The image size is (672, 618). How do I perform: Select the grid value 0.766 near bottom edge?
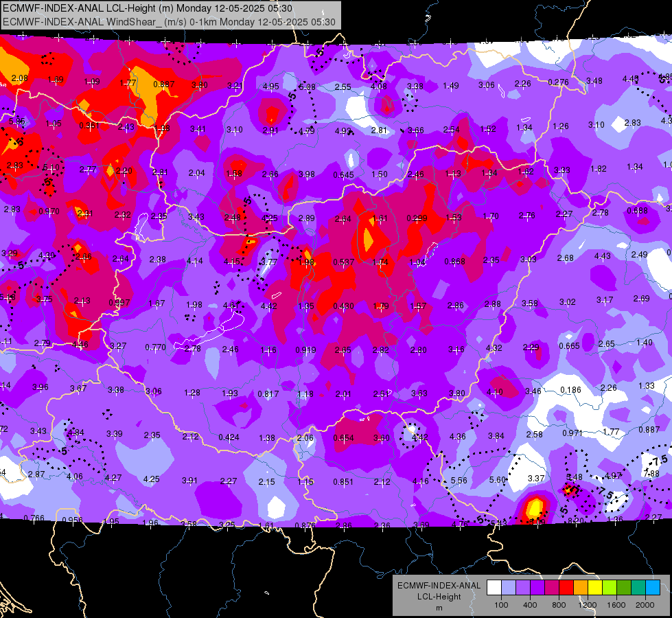[34, 518]
